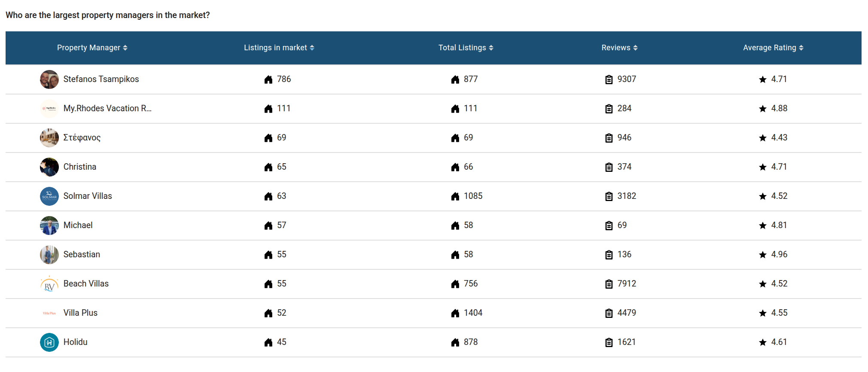Select the Στέφανος manager name

coord(82,137)
